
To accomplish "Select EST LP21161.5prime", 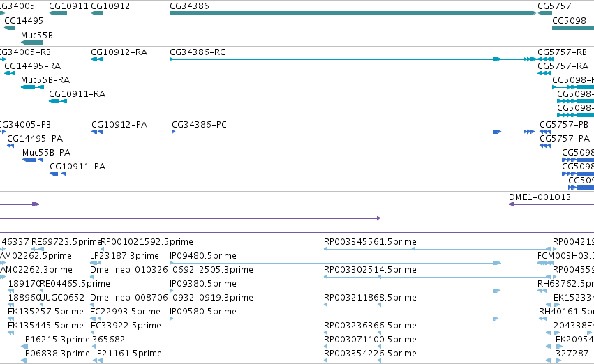I will (127, 354).
